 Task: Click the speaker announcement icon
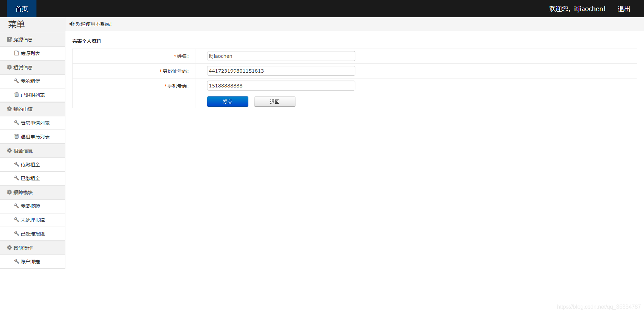pos(72,24)
